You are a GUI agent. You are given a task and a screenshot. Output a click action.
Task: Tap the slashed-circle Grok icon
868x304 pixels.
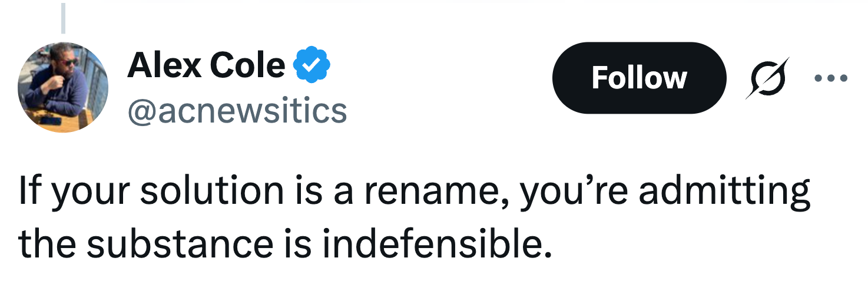(x=768, y=78)
